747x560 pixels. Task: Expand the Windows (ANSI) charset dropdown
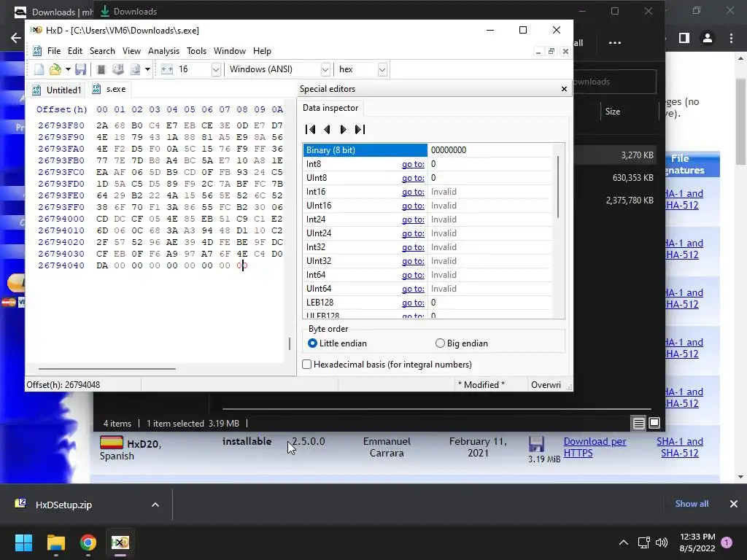(x=325, y=69)
